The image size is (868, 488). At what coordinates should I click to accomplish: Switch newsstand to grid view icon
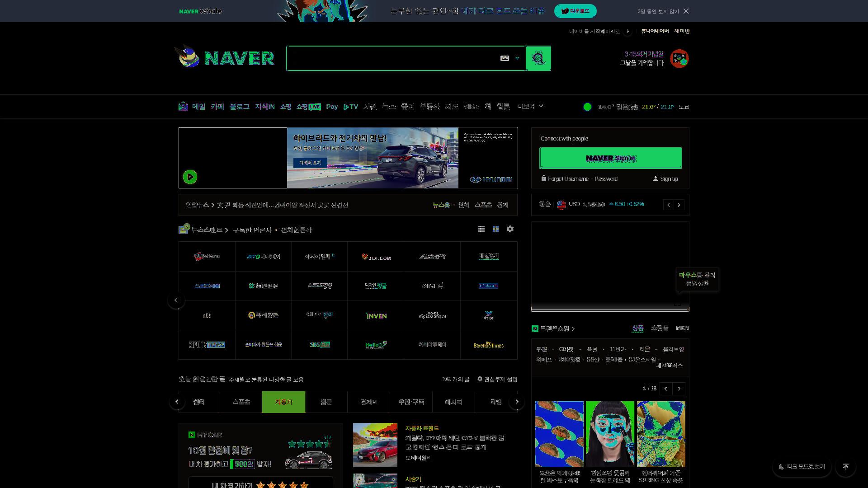[x=495, y=229]
